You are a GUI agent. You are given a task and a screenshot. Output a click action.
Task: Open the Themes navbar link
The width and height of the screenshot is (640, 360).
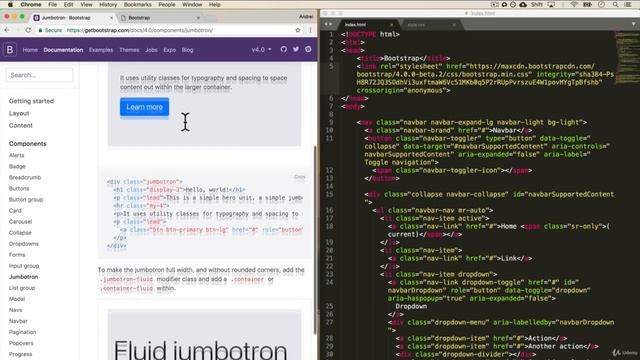129,50
